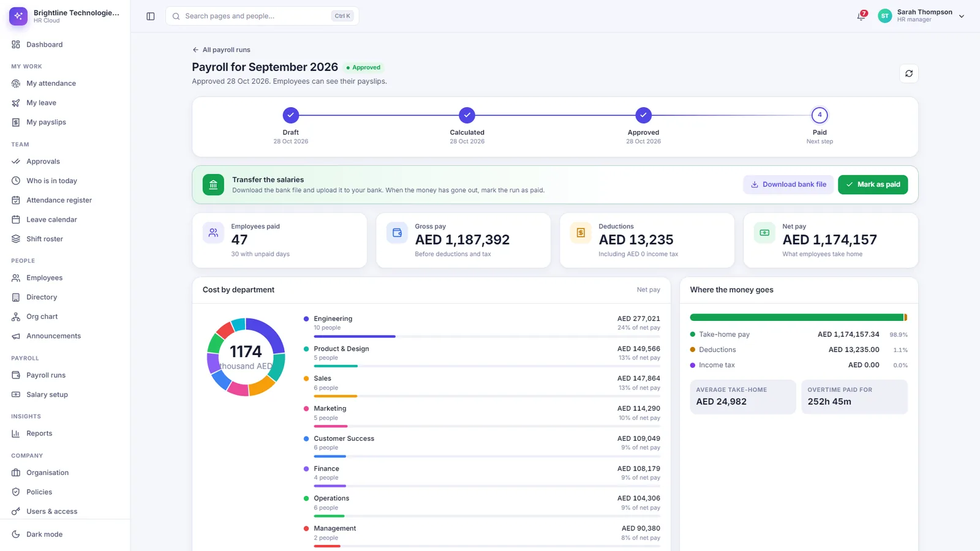Viewport: 980px width, 551px height.
Task: Click the Draft step checkmark circle
Action: click(291, 115)
